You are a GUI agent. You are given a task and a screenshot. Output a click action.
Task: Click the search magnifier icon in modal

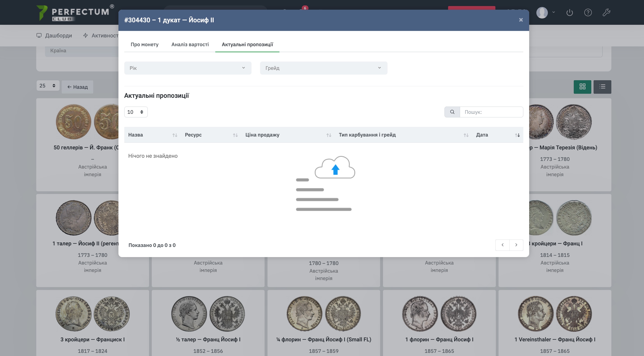452,112
